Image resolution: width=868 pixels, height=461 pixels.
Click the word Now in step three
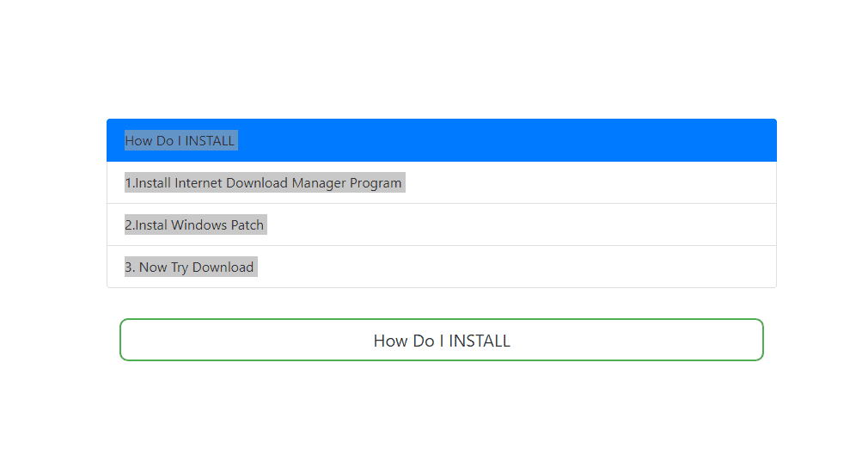153,267
